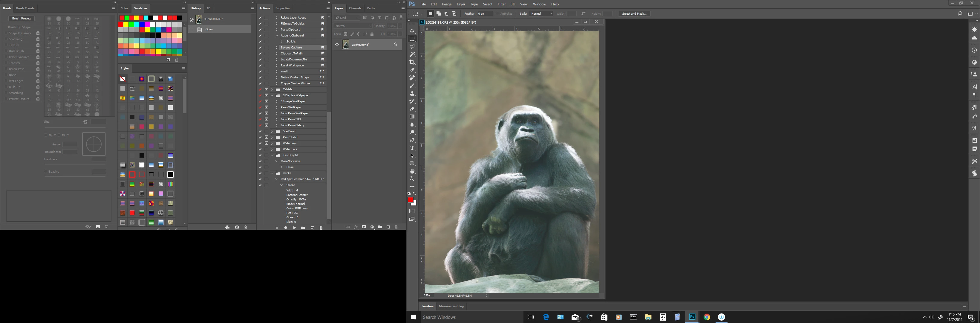Image resolution: width=980 pixels, height=323 pixels.
Task: Click the red foreground color swatch
Action: tap(411, 200)
